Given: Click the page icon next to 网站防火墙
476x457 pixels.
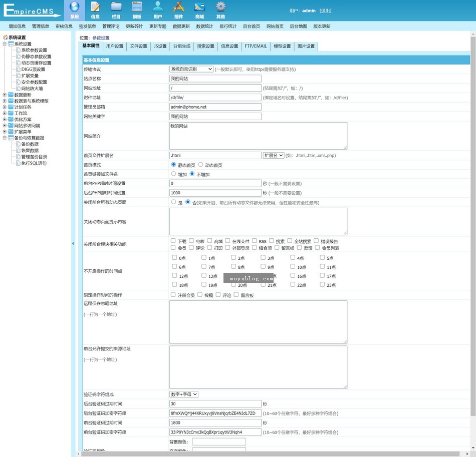Looking at the screenshot, I should pos(18,88).
